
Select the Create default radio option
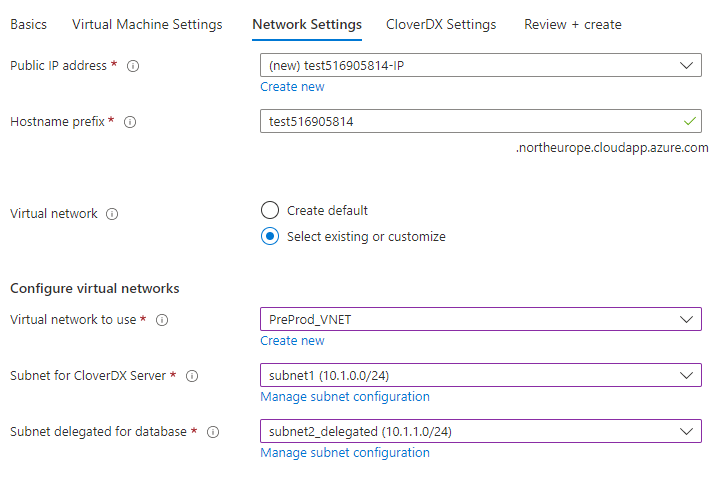tap(270, 210)
